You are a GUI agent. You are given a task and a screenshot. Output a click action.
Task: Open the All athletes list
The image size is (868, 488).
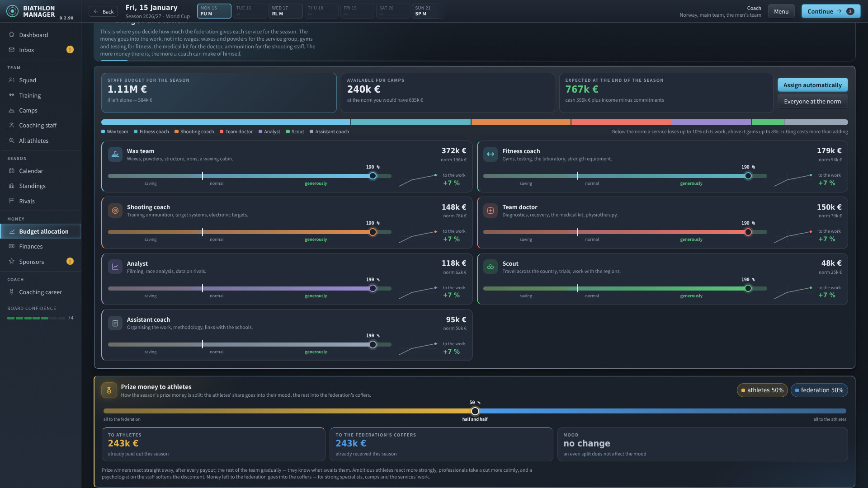pos(41,141)
